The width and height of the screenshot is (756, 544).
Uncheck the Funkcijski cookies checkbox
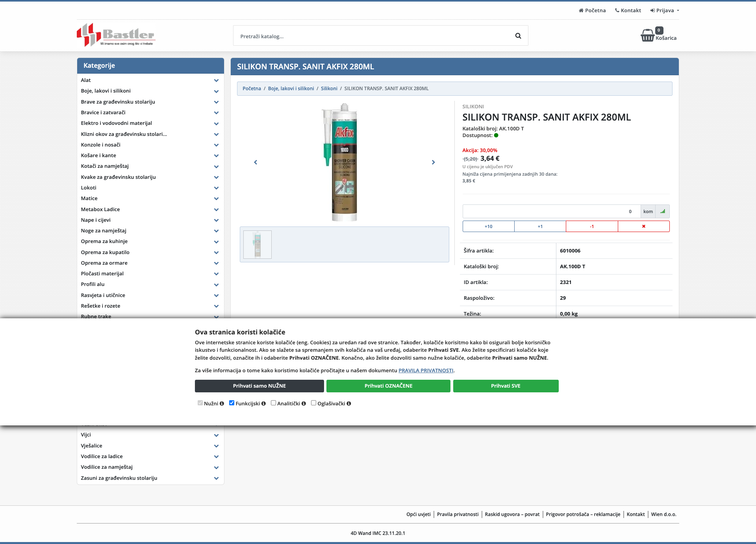(232, 403)
